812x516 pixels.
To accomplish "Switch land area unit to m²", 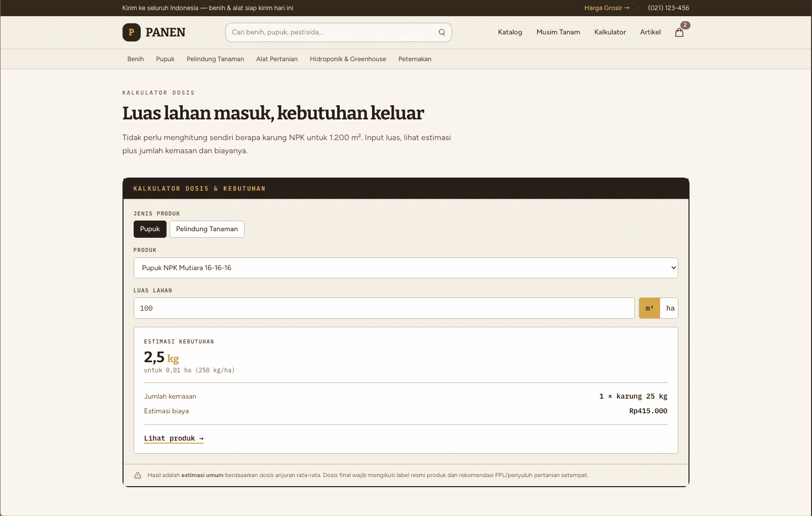I will click(649, 308).
